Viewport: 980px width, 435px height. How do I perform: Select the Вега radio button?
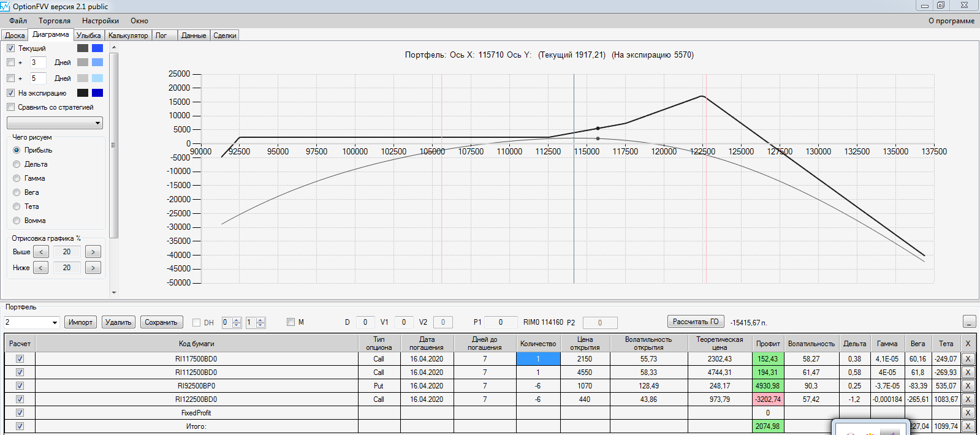click(x=17, y=192)
